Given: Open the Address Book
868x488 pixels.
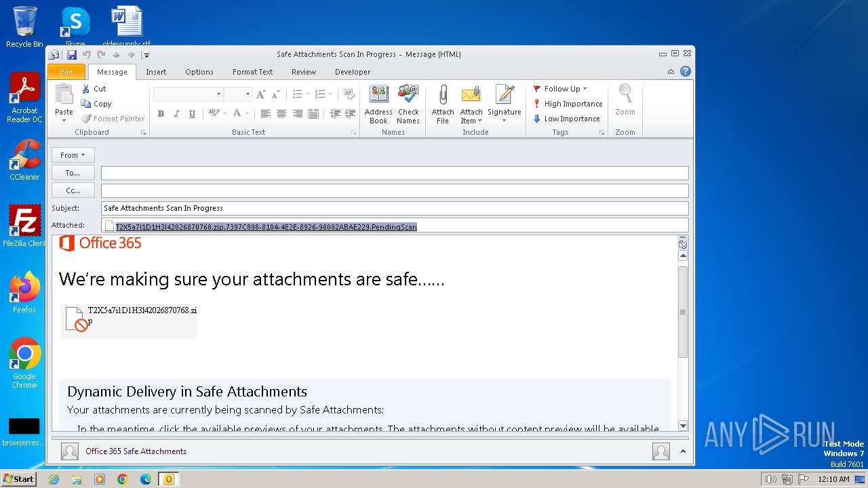Looking at the screenshot, I should pyautogui.click(x=378, y=104).
